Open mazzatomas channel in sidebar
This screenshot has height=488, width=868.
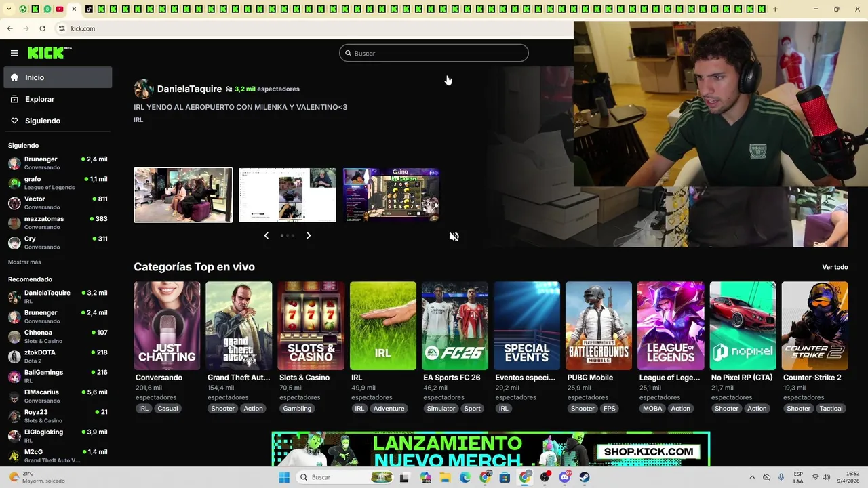[58, 222]
